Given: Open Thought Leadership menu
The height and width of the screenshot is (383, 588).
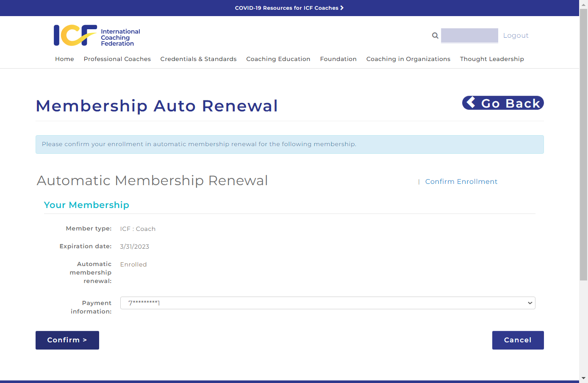Looking at the screenshot, I should [492, 59].
